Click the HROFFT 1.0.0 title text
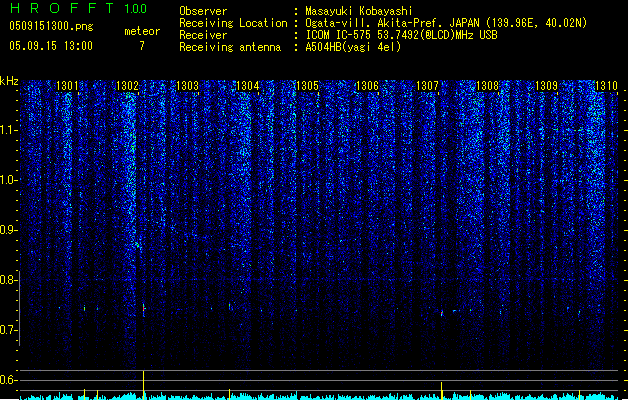 pyautogui.click(x=79, y=8)
